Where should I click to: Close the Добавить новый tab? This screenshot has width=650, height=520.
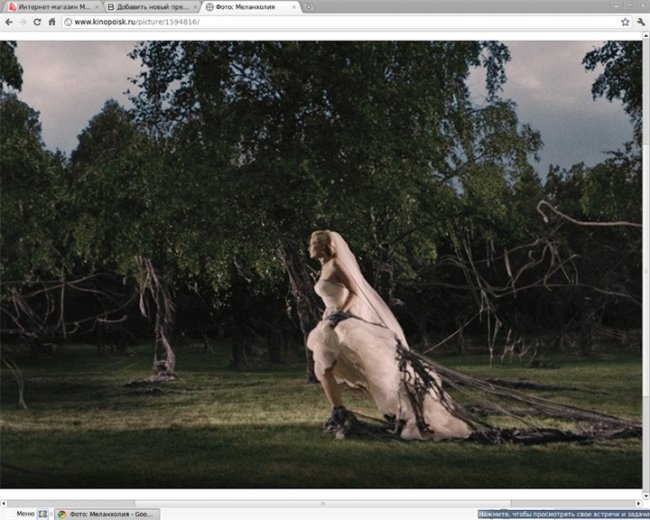click(193, 7)
